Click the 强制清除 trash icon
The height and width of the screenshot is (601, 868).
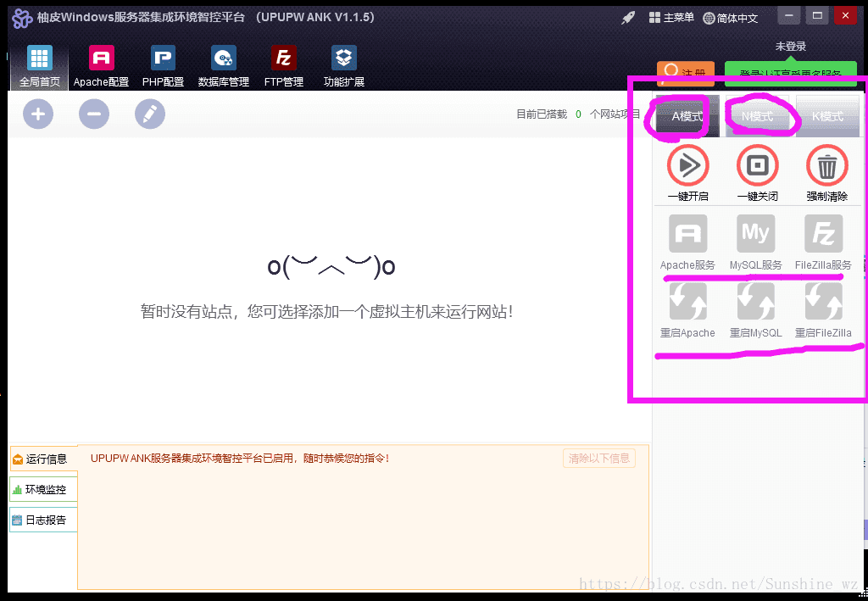pos(827,165)
